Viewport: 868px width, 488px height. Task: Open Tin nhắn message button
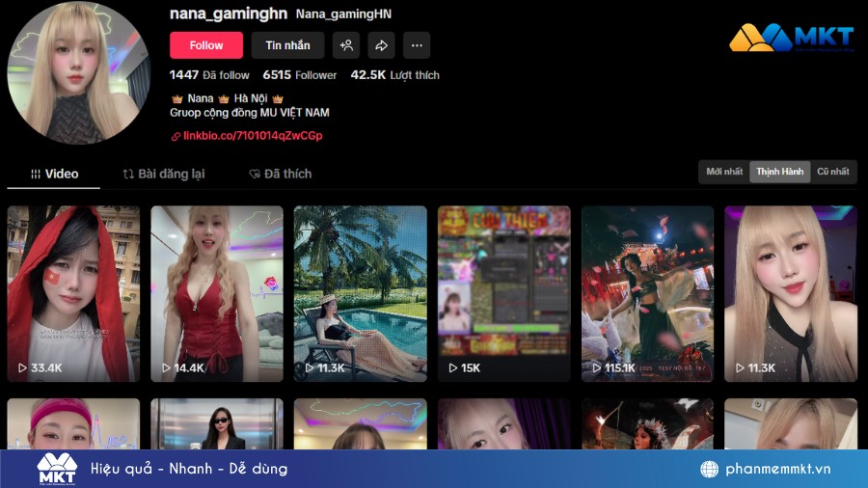tap(287, 45)
